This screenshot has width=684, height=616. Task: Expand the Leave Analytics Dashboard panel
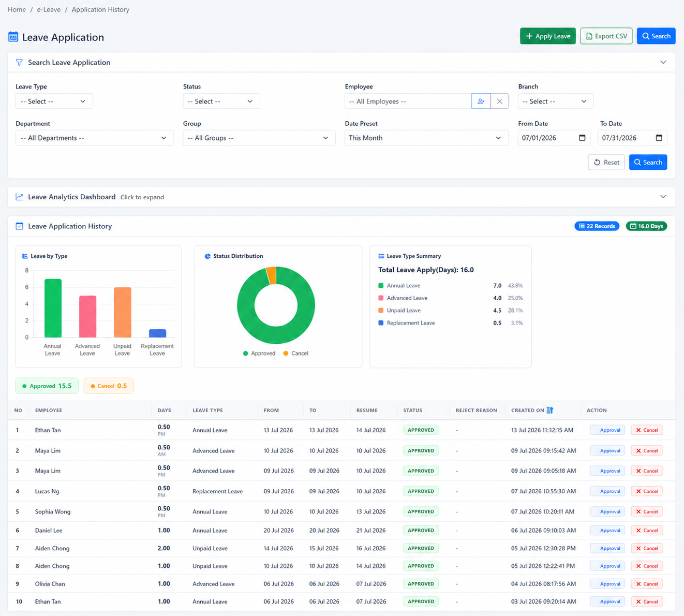(663, 197)
